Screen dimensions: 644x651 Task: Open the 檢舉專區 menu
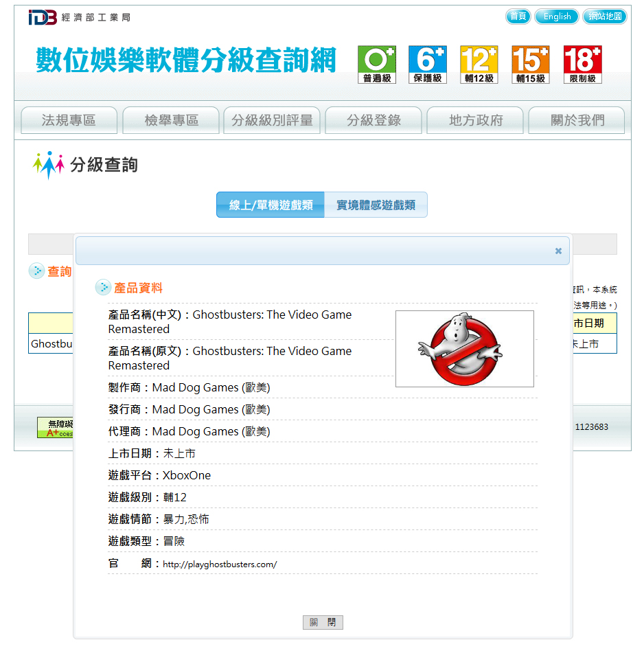[x=171, y=121]
